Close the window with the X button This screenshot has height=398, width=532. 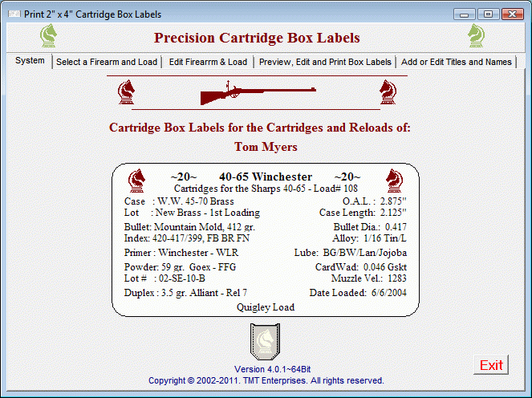click(x=513, y=14)
